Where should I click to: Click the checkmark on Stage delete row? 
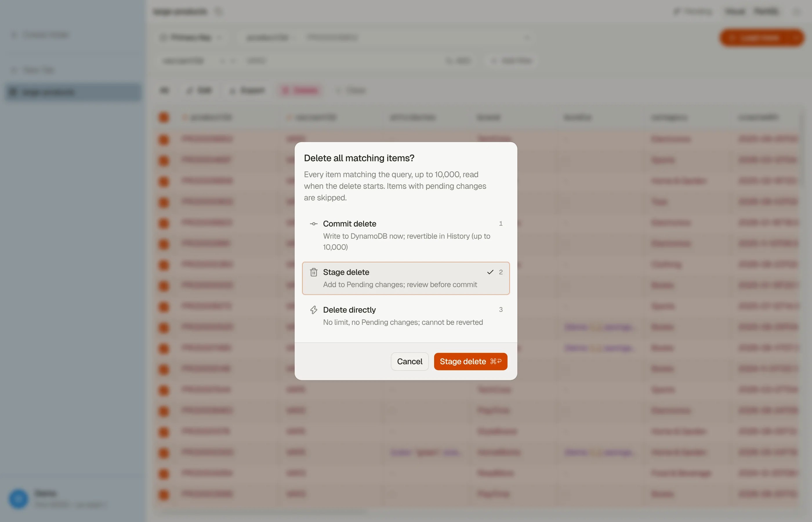pos(490,272)
